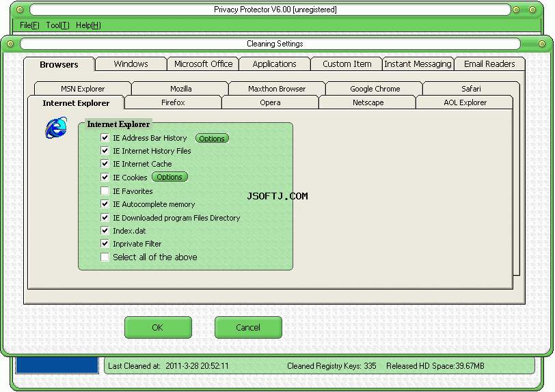This screenshot has width=555, height=392.
Task: Open the AOL Explorer tab
Action: (465, 102)
